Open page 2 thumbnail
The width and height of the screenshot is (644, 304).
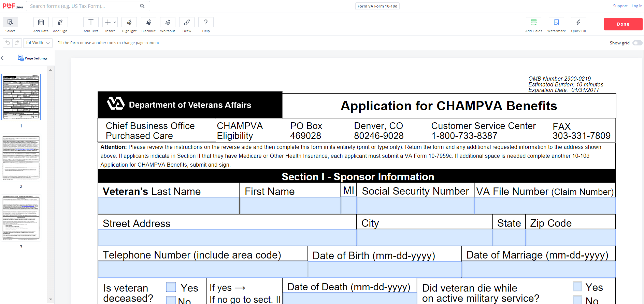pyautogui.click(x=21, y=157)
